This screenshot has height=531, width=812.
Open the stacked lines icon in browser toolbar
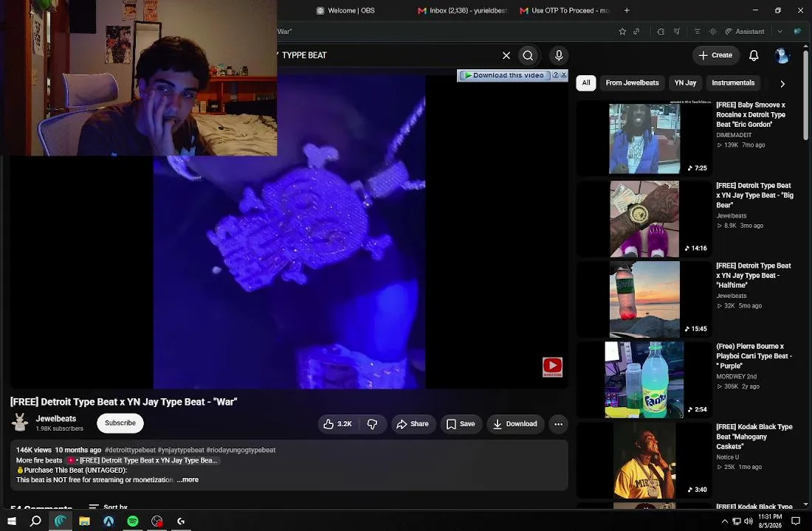697,32
